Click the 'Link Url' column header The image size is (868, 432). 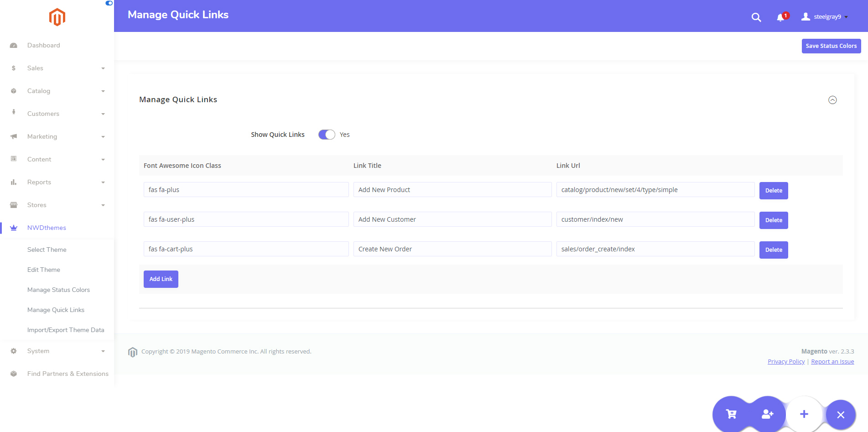point(568,166)
